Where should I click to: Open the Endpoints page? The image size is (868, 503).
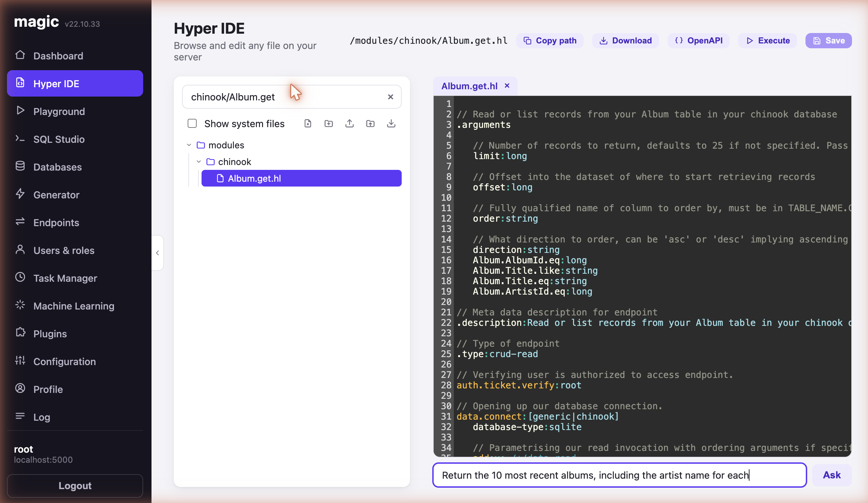coord(75,222)
